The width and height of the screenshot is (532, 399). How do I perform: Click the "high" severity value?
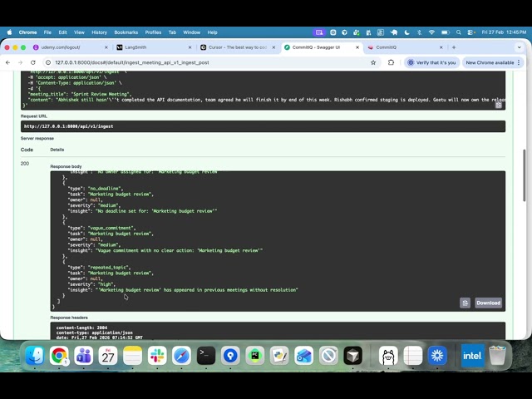106,284
